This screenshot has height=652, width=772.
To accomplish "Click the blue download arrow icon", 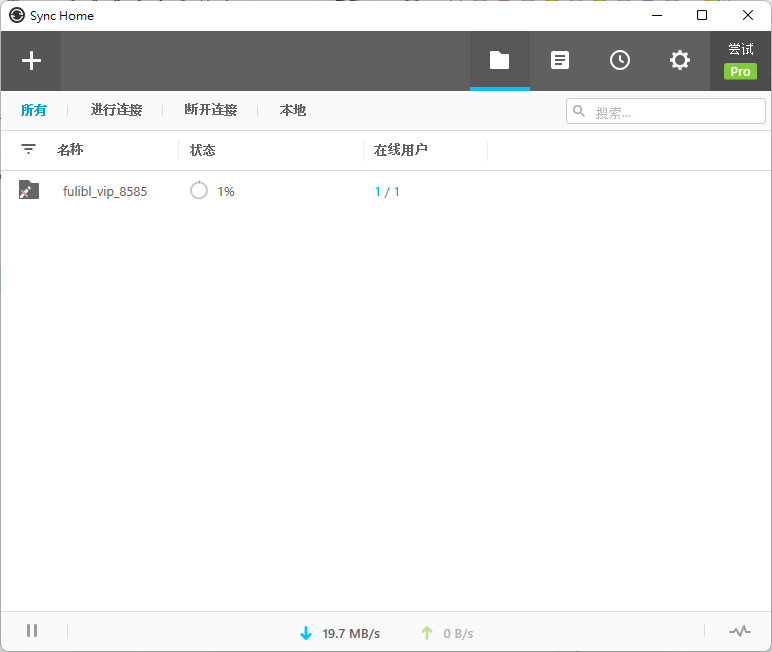I will (x=306, y=633).
